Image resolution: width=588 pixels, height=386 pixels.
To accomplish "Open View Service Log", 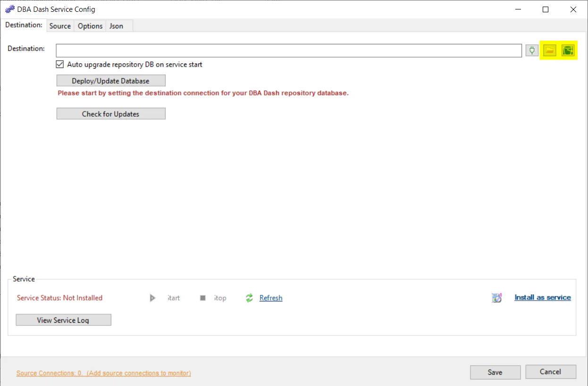I will point(63,320).
